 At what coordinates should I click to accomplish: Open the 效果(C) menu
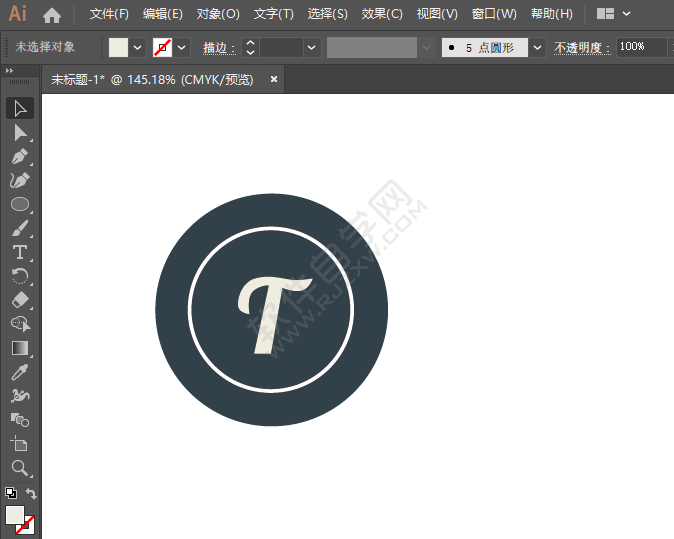coord(381,14)
